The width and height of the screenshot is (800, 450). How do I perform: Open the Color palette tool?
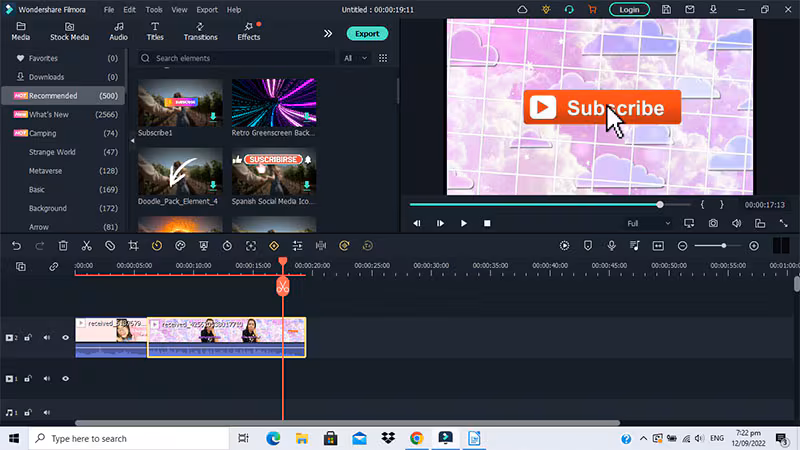(180, 246)
